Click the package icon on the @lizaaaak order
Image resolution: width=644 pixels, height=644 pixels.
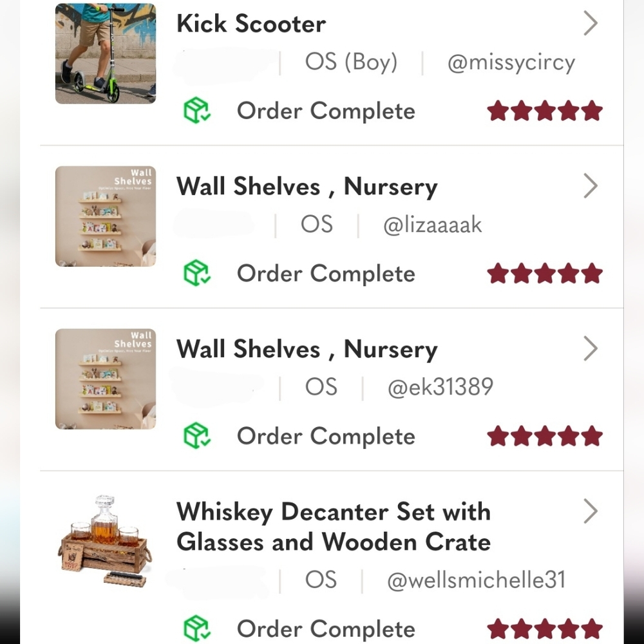coord(196,272)
